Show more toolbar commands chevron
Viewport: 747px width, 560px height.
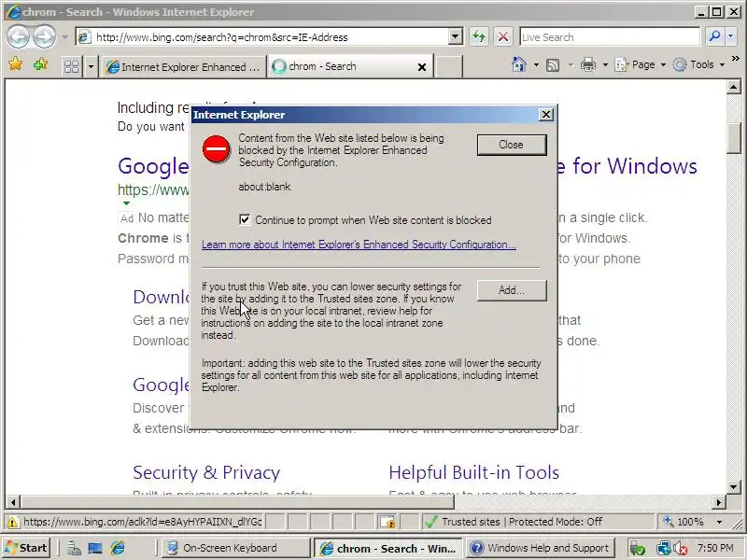pyautogui.click(x=736, y=59)
